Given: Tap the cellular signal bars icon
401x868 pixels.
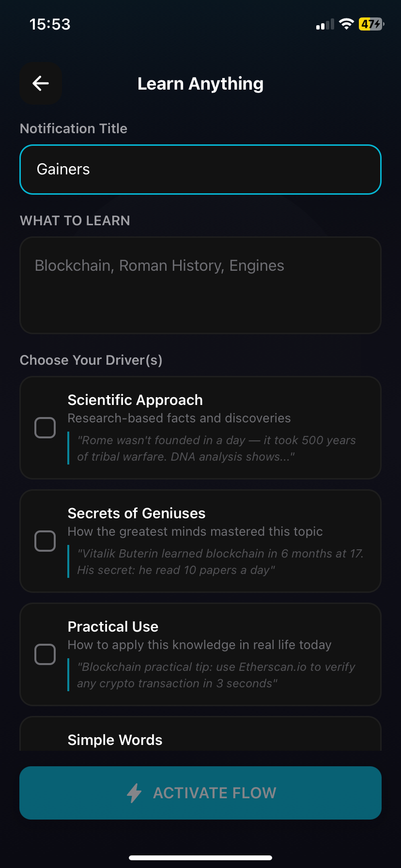Looking at the screenshot, I should (325, 24).
